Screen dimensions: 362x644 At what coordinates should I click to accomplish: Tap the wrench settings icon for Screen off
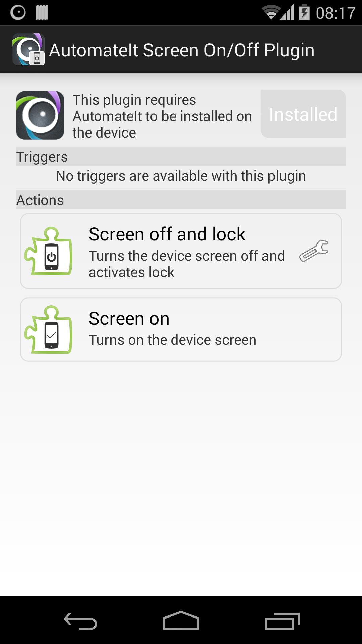314,251
